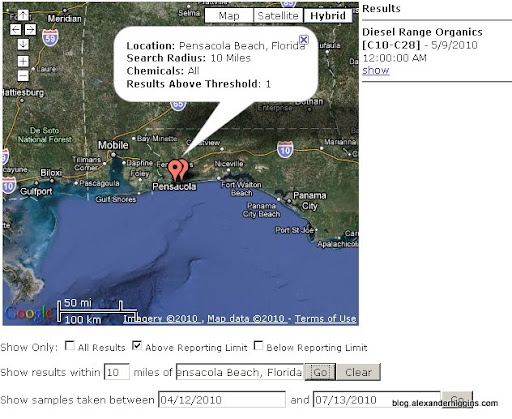Open the Terms of Use link
This screenshot has height=419, width=512.
pyautogui.click(x=325, y=319)
